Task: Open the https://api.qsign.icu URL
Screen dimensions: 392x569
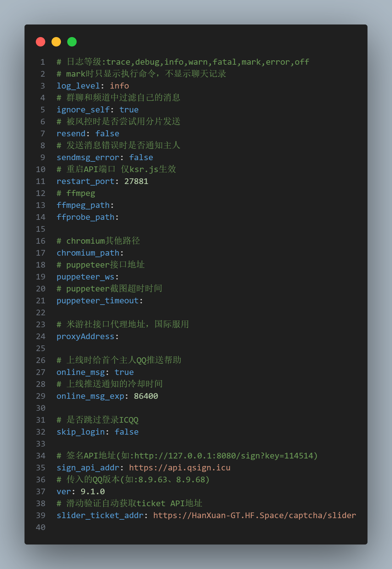Action: coord(180,468)
